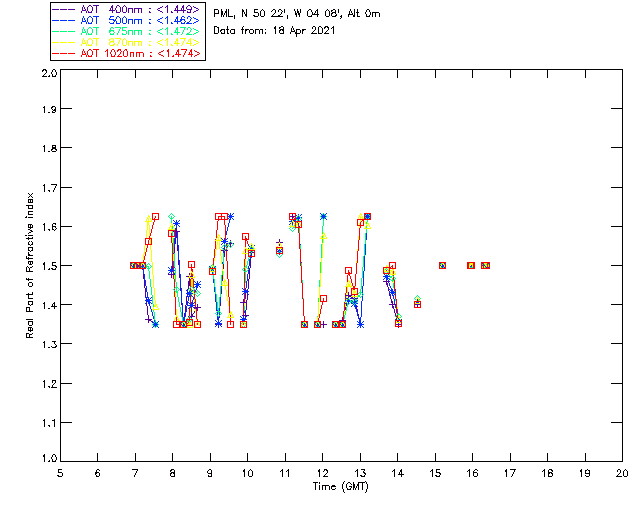The image size is (640, 512).
Task: Click the 'Real Part of Refractive index' y-axis title
Action: pos(29,266)
